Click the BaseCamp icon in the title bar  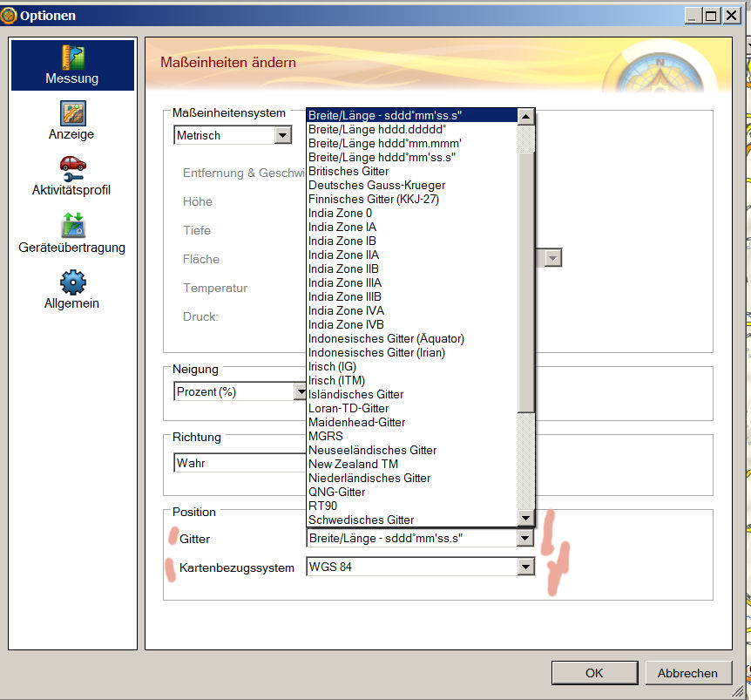tap(9, 16)
